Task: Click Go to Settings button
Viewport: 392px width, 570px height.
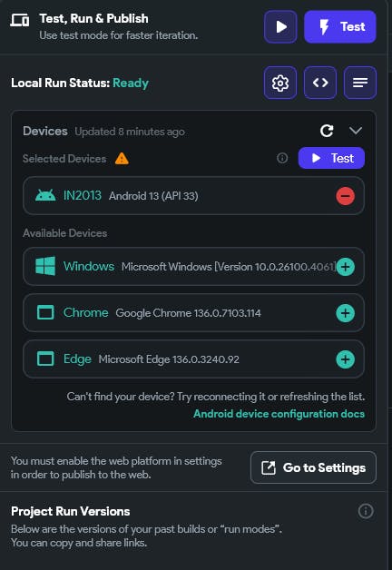Action: [313, 467]
